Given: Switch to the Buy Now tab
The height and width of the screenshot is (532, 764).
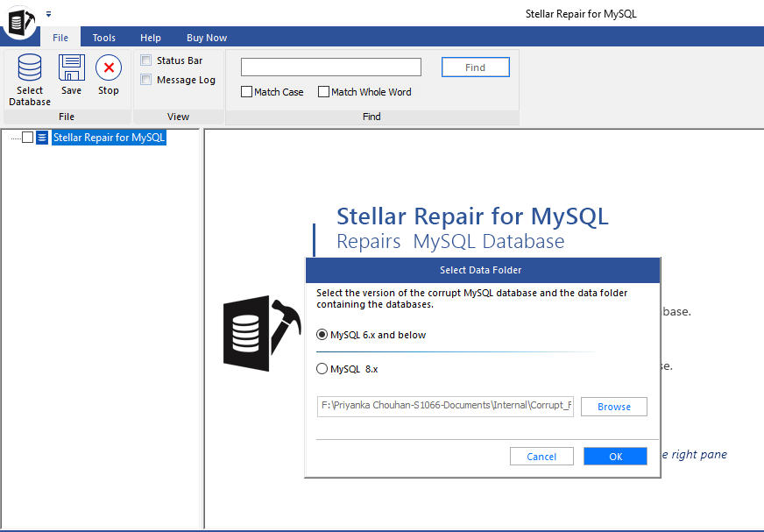Looking at the screenshot, I should (207, 38).
